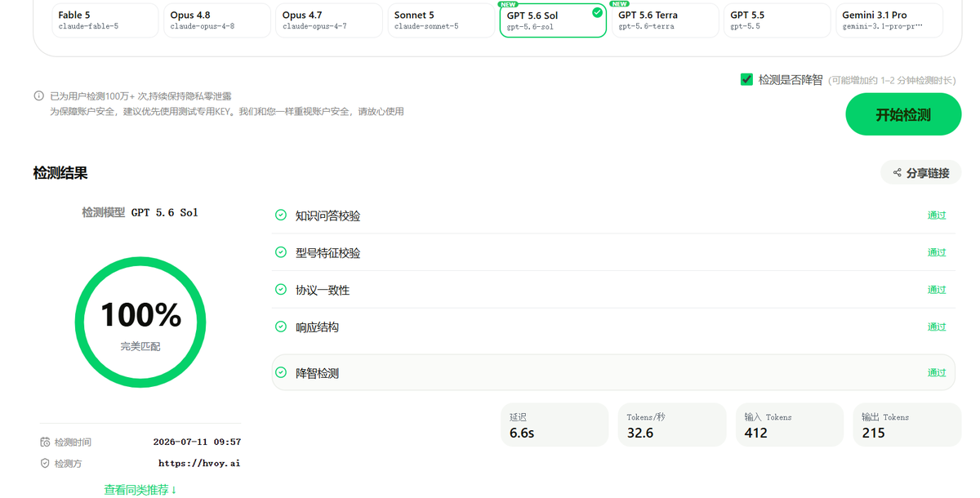The image size is (980, 498).
Task: Click the check circle icon for 型号特征校验
Action: [x=281, y=253]
